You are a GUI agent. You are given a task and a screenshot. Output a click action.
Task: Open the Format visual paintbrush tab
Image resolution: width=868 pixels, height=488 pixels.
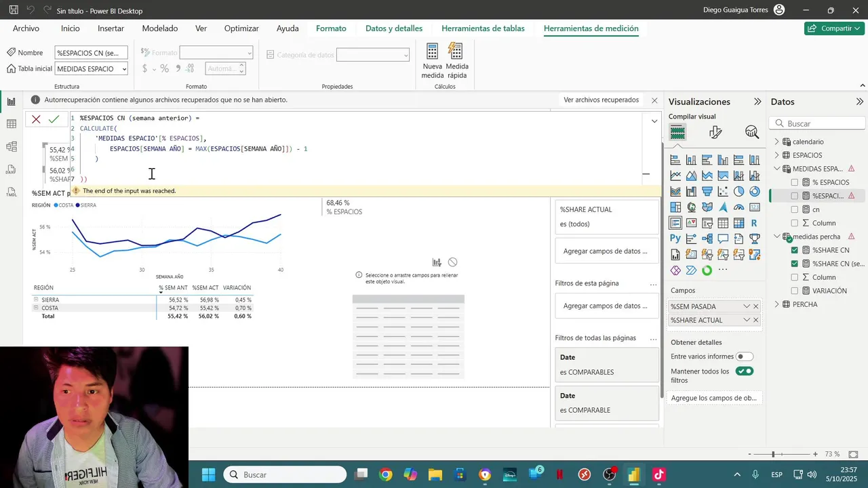[715, 133]
